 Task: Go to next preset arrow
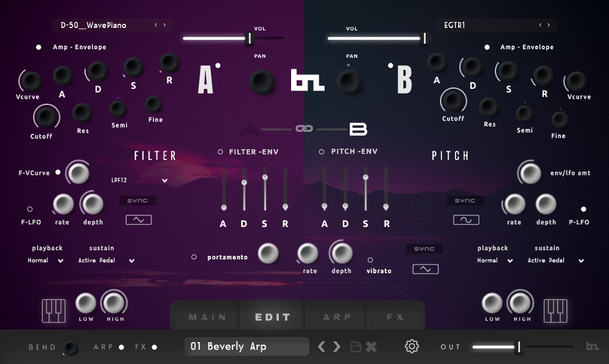(337, 346)
